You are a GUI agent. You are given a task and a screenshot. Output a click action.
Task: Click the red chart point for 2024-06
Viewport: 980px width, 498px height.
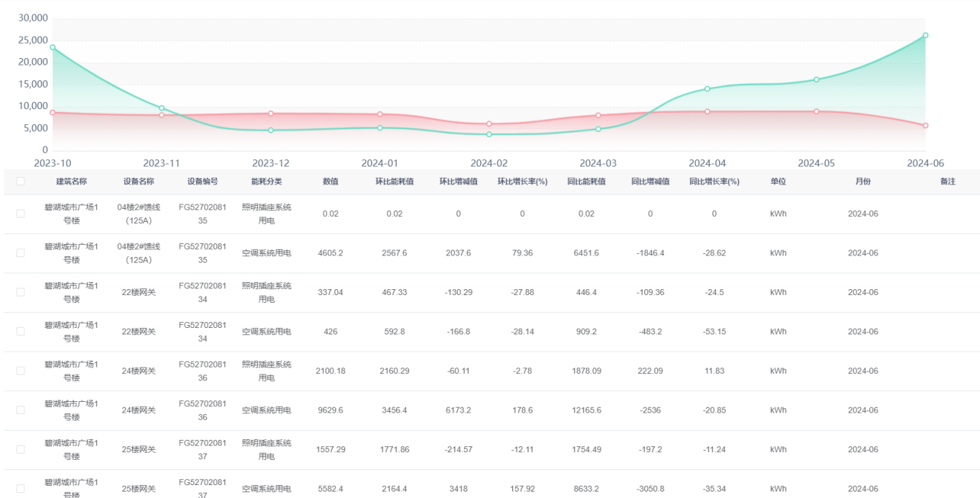925,126
